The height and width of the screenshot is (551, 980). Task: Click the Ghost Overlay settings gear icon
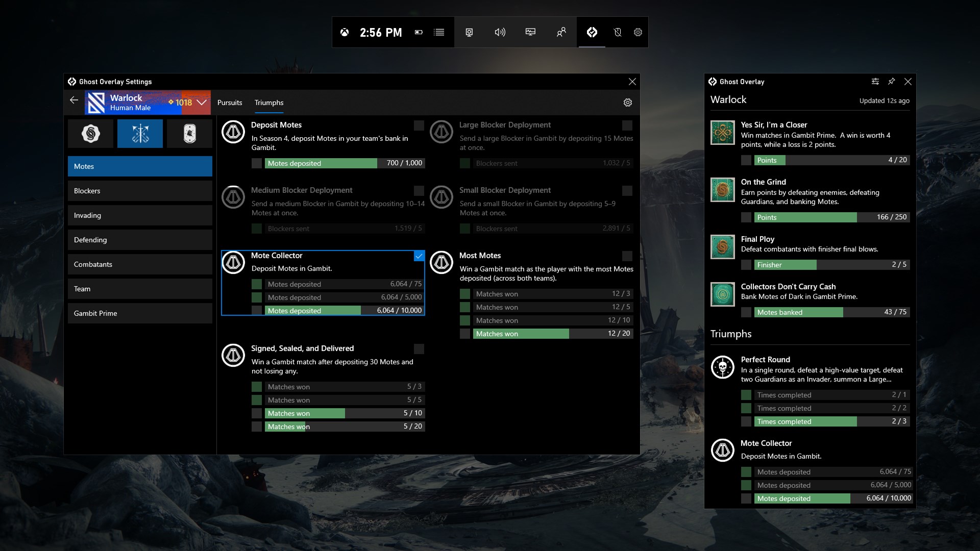[627, 102]
